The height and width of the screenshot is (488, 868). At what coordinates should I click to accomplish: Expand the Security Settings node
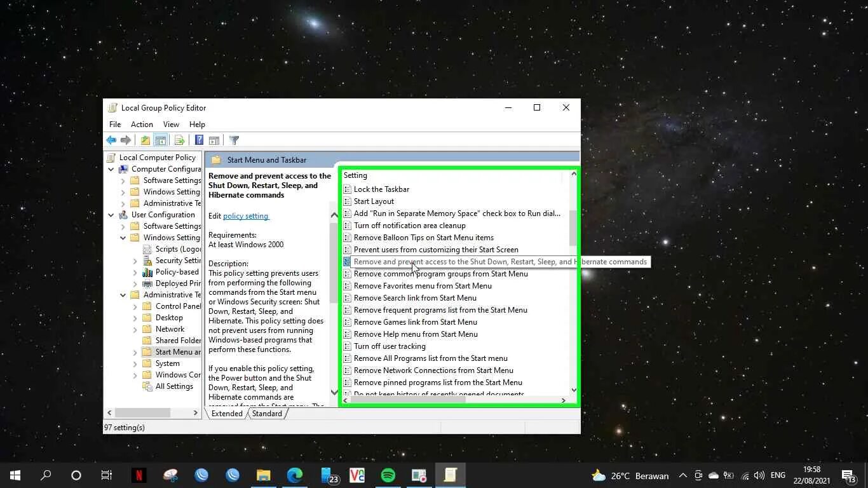click(135, 261)
